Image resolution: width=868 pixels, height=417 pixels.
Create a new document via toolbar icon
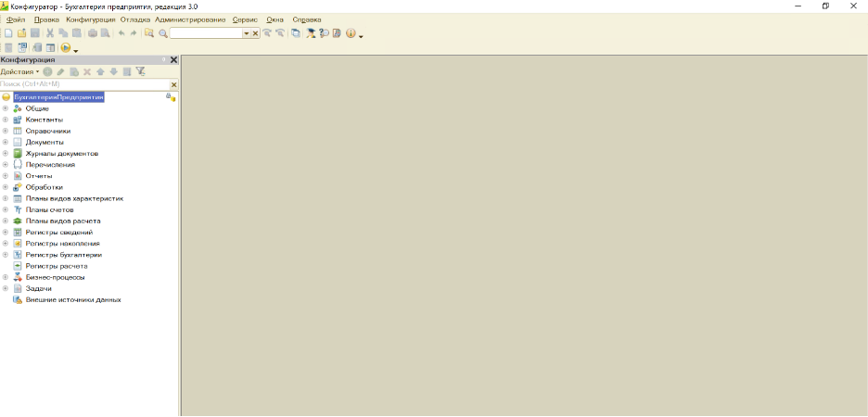(x=8, y=33)
